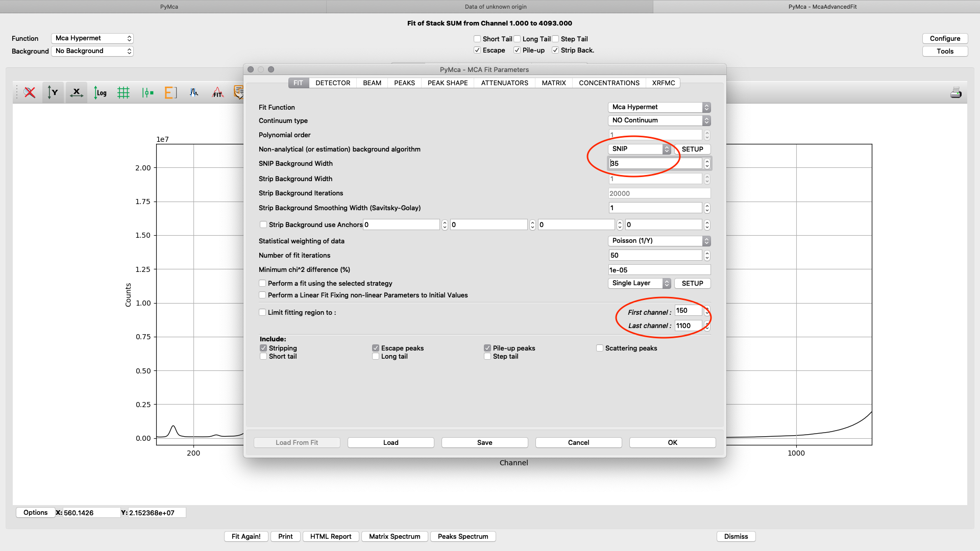This screenshot has height=551, width=980.
Task: Toggle the green grid icon
Action: [x=124, y=92]
